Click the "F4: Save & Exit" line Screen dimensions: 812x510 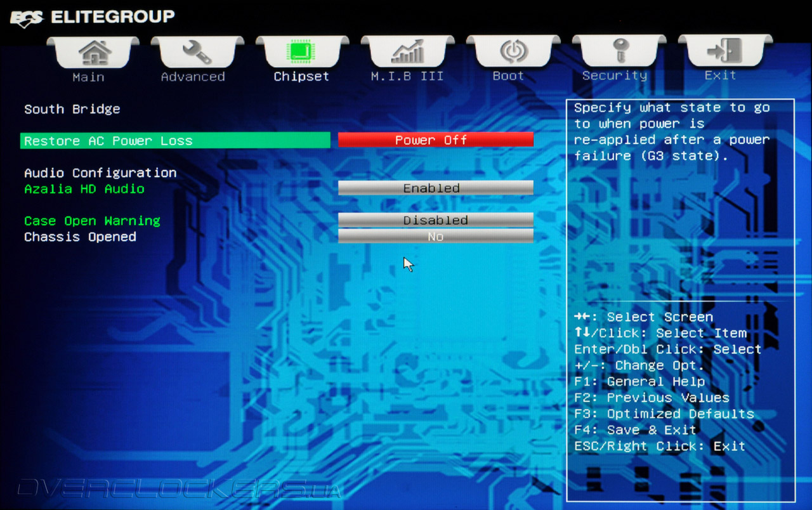636,429
